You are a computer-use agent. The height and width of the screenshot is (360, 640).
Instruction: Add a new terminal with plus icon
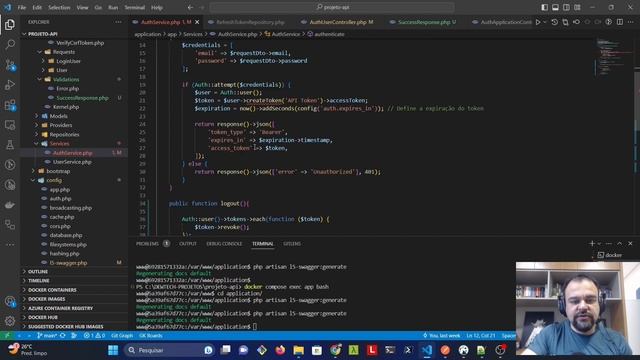[592, 243]
